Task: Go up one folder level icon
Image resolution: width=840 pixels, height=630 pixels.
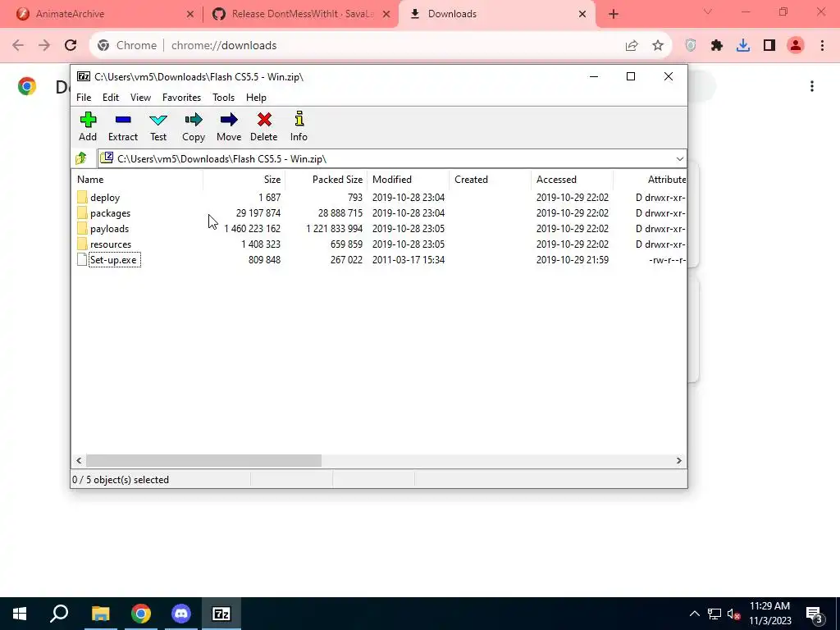Action: 81,158
